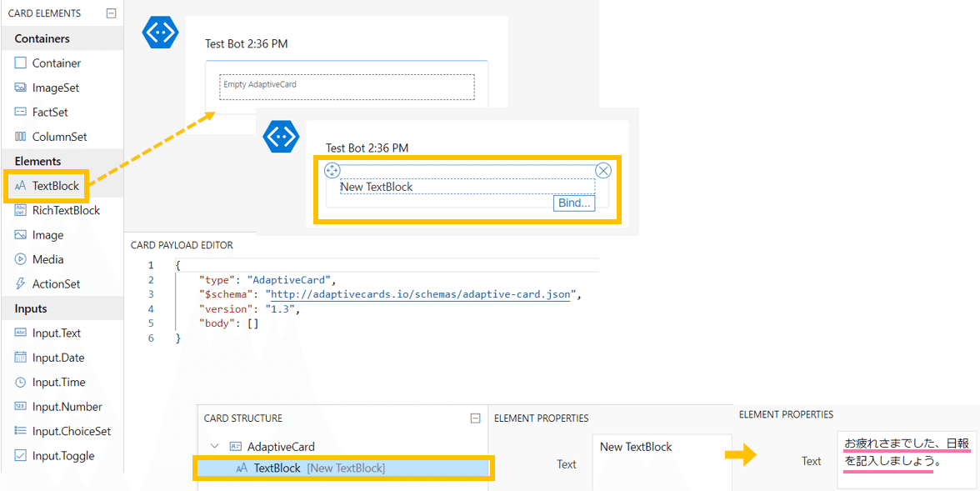
Task: Click the move handle on the TextBlock
Action: click(x=332, y=170)
